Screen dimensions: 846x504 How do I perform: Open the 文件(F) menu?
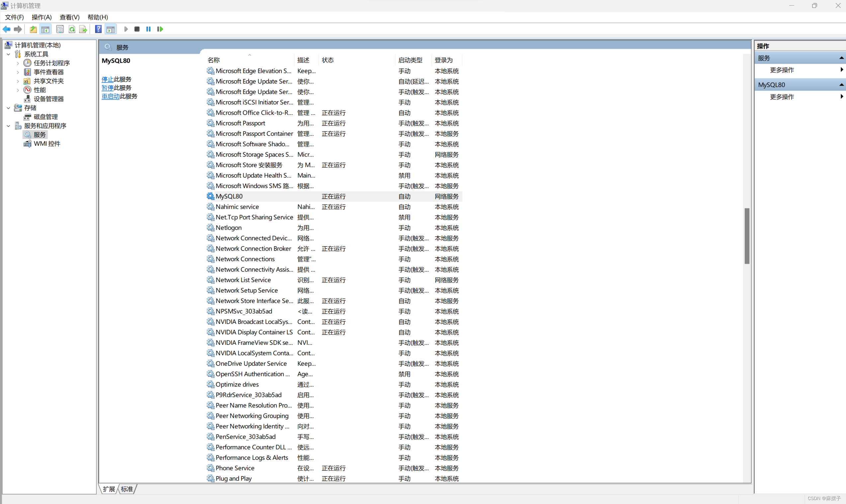click(14, 17)
